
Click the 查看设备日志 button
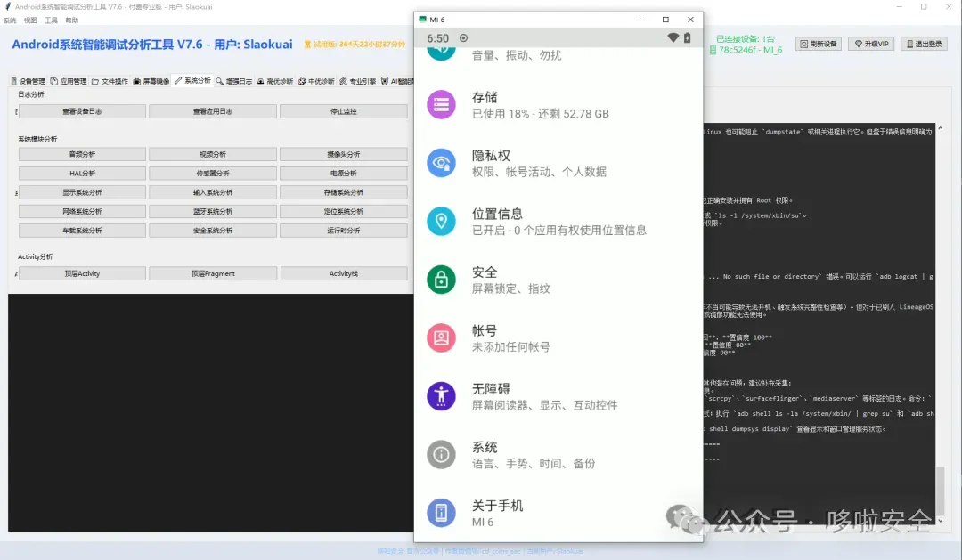[x=82, y=111]
